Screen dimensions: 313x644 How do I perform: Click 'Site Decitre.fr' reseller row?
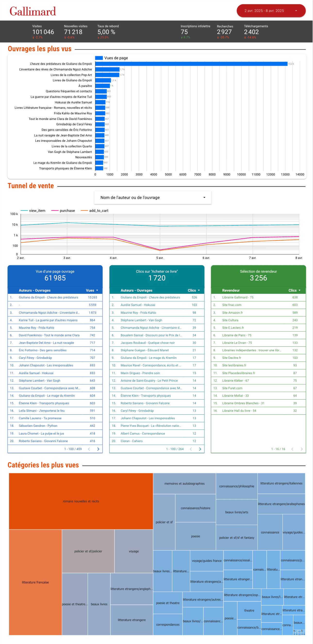point(258,358)
